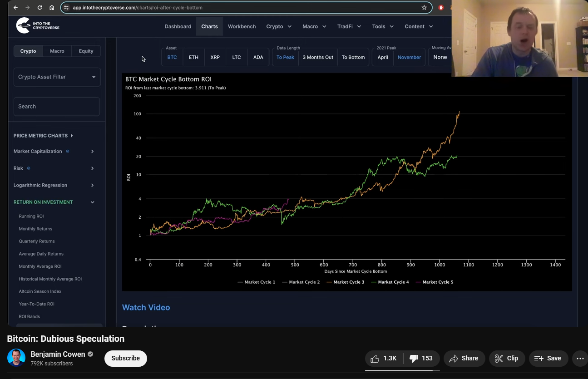This screenshot has width=588, height=379.
Task: Open the Workbench tab in navbar
Action: click(x=242, y=26)
